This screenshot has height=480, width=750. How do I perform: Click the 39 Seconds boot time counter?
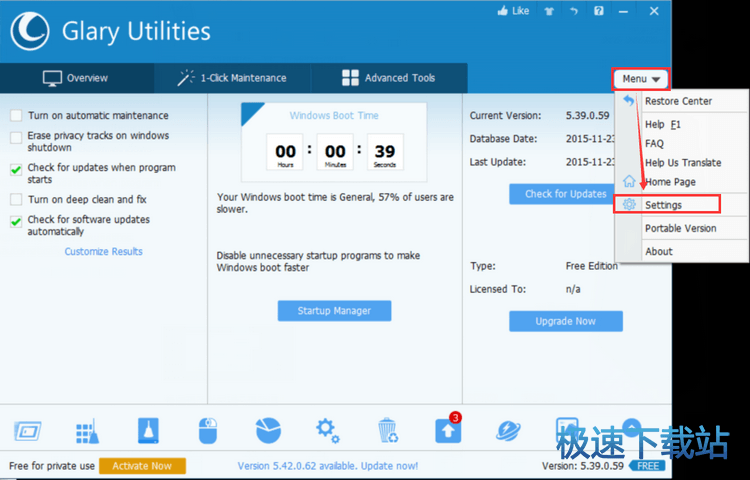385,152
